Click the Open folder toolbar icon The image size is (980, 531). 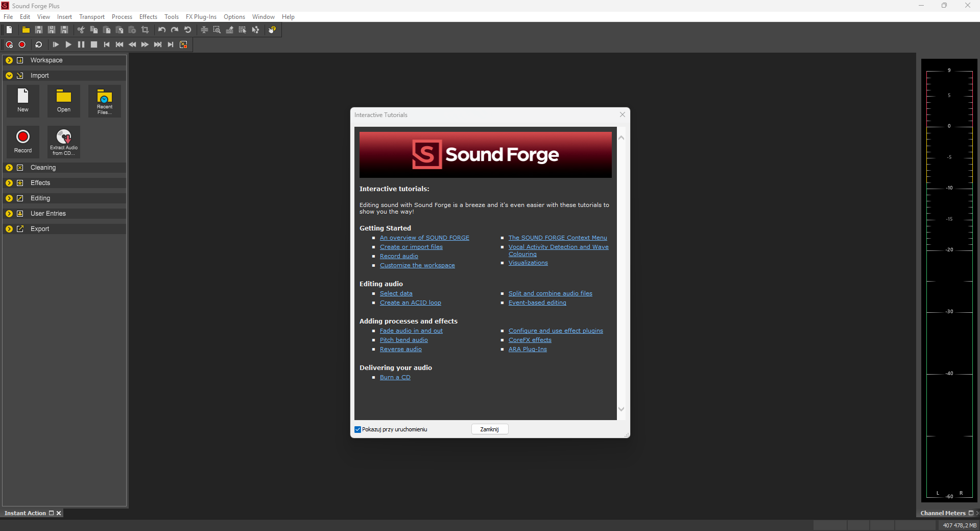tap(26, 30)
